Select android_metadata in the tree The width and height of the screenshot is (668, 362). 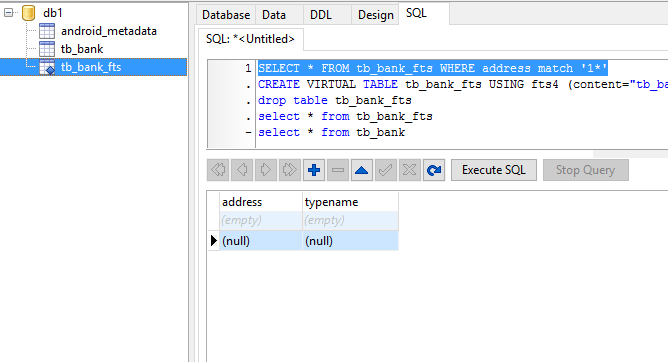pyautogui.click(x=109, y=31)
